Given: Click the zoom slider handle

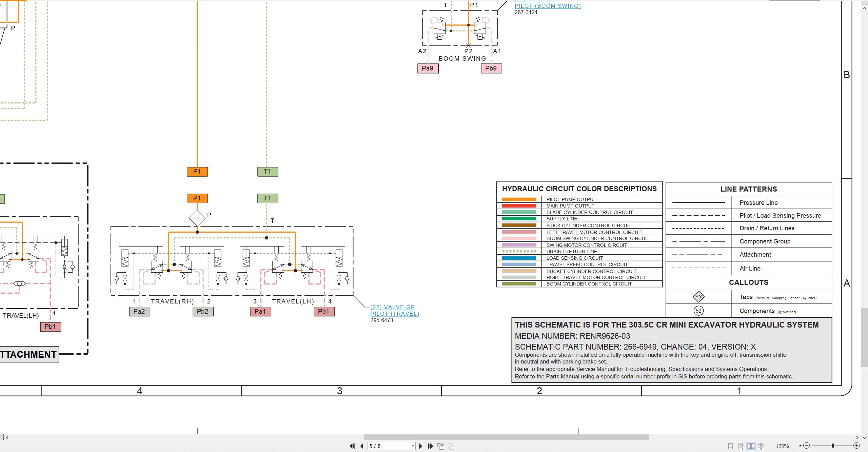Looking at the screenshot, I should pyautogui.click(x=833, y=446).
